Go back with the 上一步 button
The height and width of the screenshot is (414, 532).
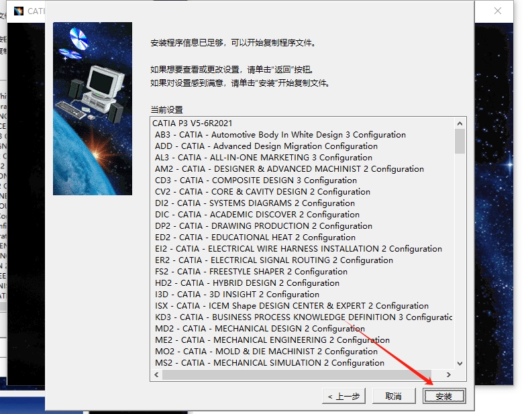(343, 396)
